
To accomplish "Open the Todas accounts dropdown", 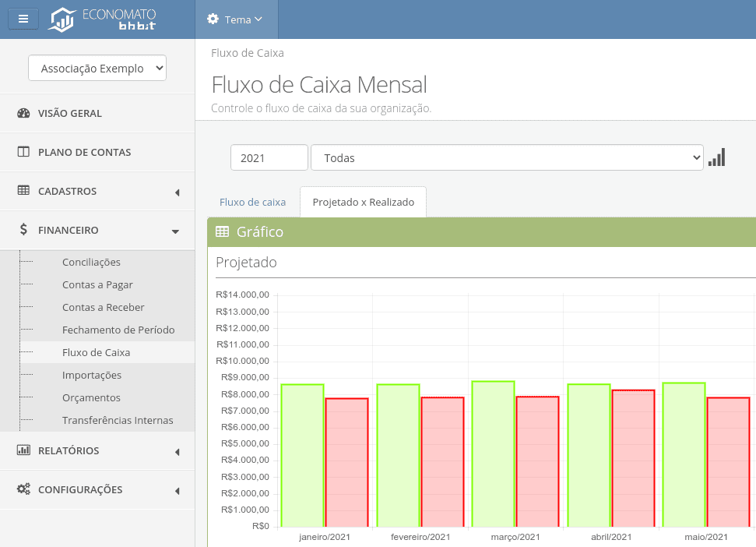I will [x=507, y=157].
